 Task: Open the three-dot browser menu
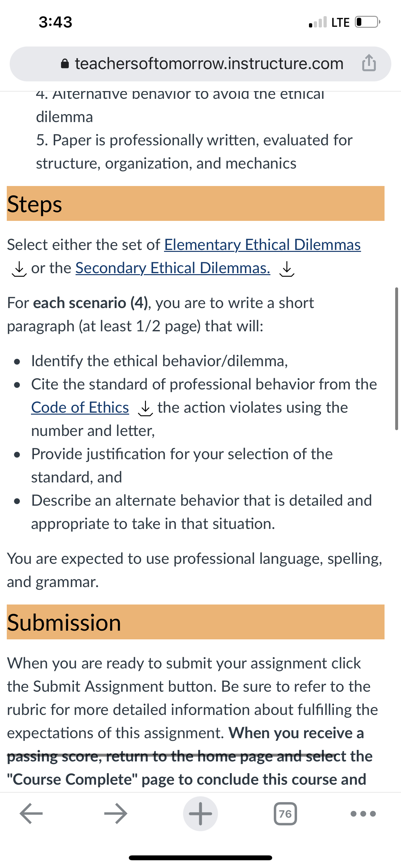(x=363, y=814)
